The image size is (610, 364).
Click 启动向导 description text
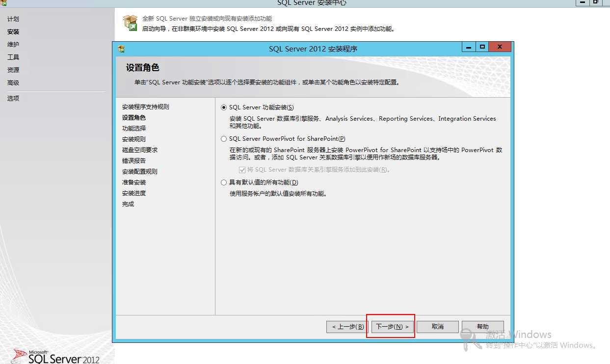268,29
